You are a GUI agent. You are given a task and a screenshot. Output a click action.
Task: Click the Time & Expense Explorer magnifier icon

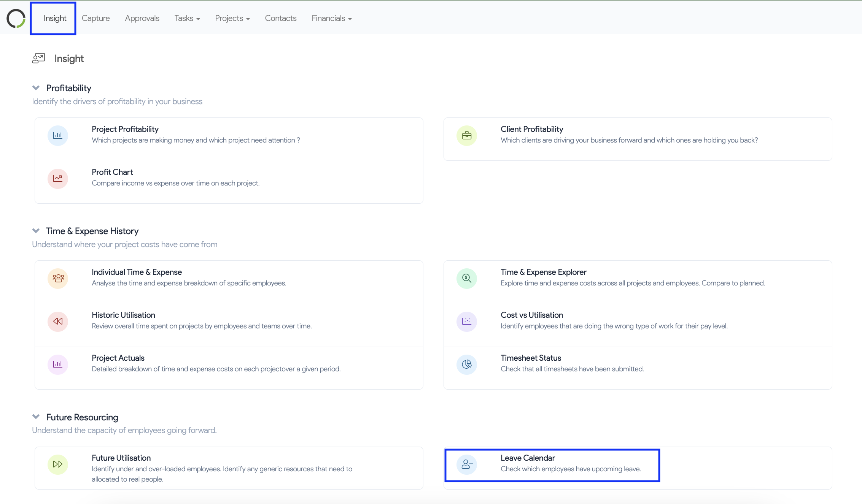pos(467,278)
